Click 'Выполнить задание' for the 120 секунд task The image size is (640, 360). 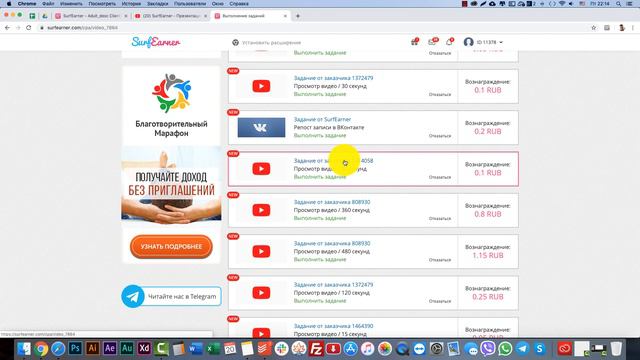(x=320, y=301)
